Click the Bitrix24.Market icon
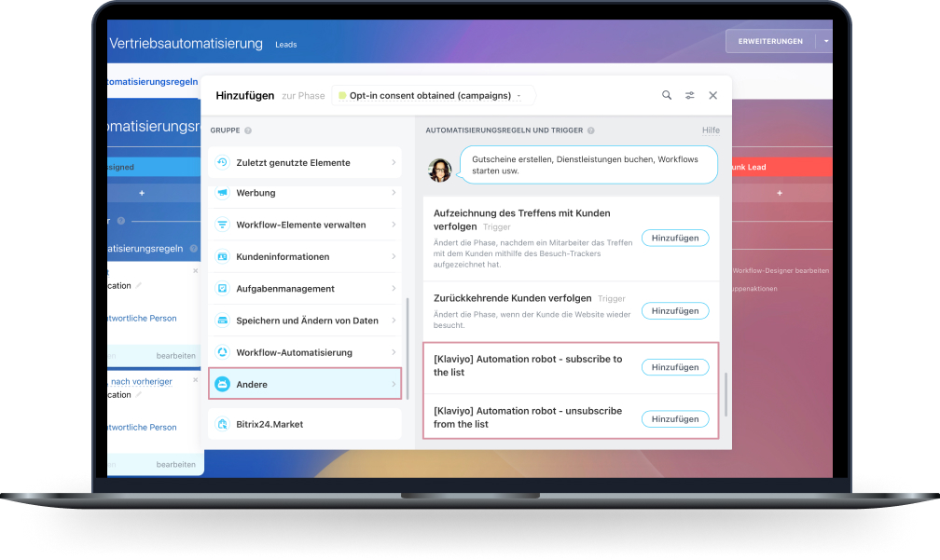The height and width of the screenshot is (560, 940). click(223, 424)
